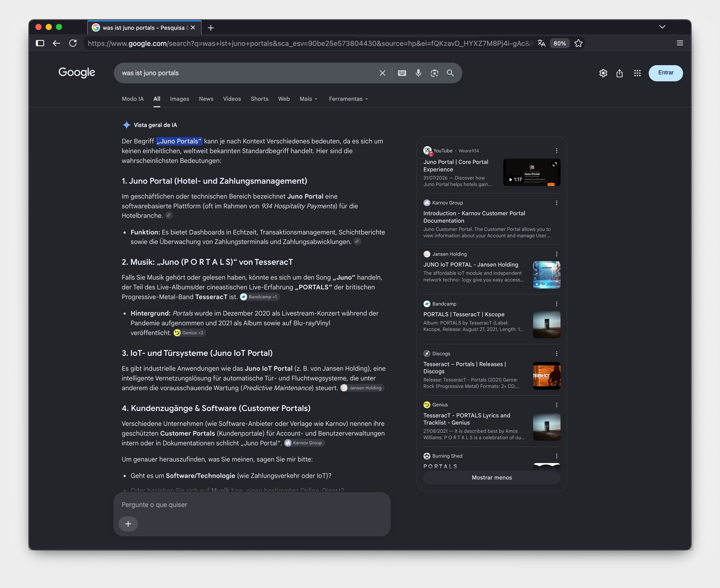
Task: Click the Entrar sign-in button
Action: point(665,73)
